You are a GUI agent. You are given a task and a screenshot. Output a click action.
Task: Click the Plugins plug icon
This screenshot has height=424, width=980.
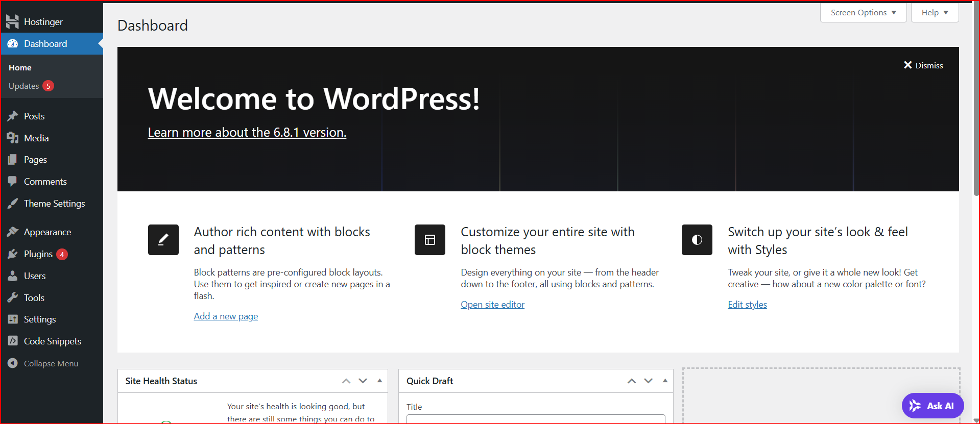click(x=13, y=254)
